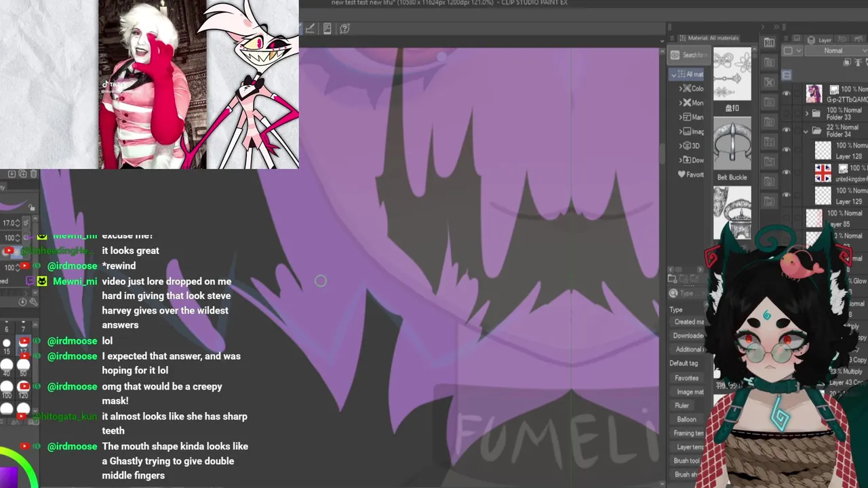
Task: Collapse the All materials tree node
Action: point(673,75)
